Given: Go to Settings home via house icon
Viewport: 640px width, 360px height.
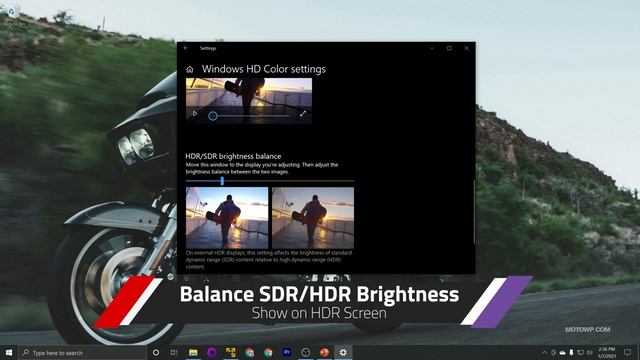Looking at the screenshot, I should coord(190,69).
